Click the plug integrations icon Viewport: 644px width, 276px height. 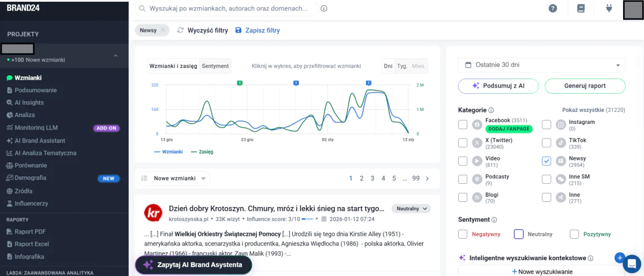click(x=609, y=8)
